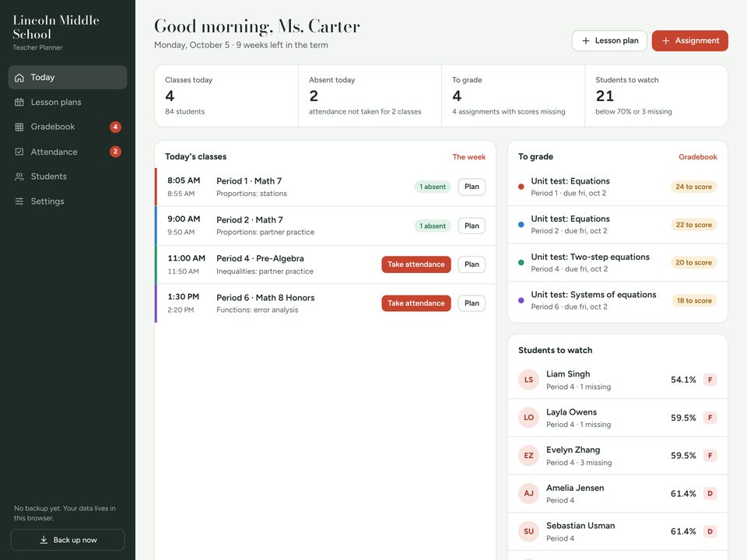Follow The week link
The image size is (747, 560).
(468, 156)
